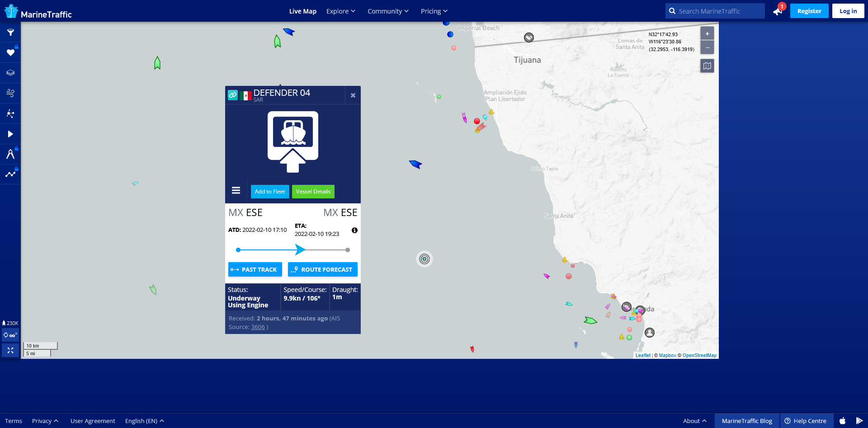The width and height of the screenshot is (868, 428).
Task: Expand the Explore menu
Action: click(x=341, y=11)
